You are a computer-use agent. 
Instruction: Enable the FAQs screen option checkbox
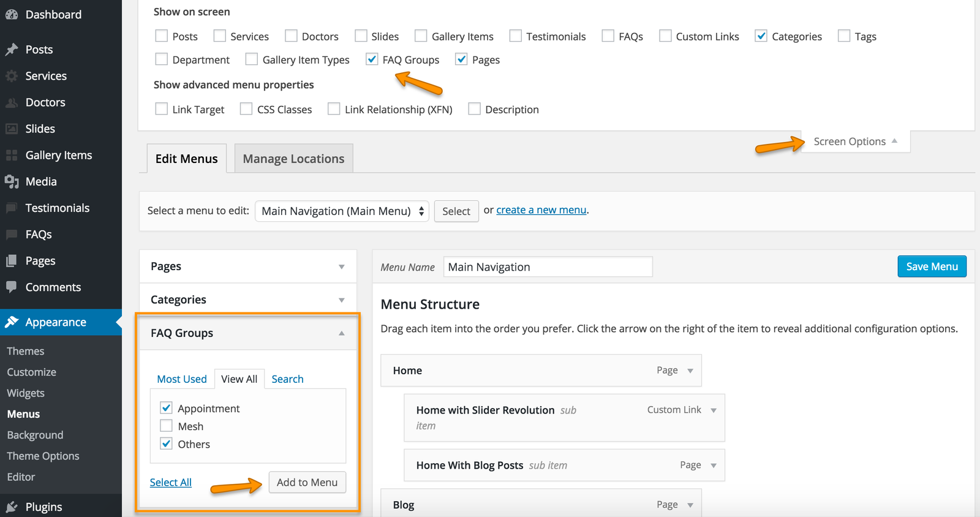pos(608,36)
